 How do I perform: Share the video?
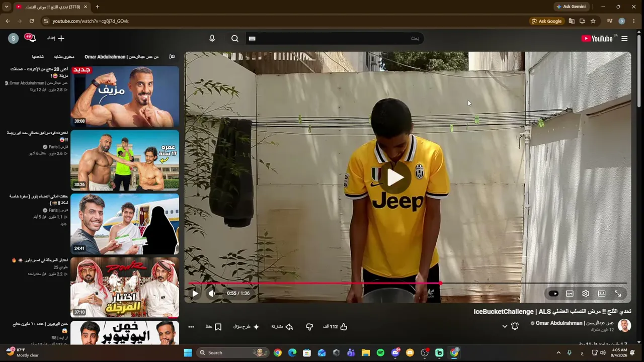click(x=282, y=327)
